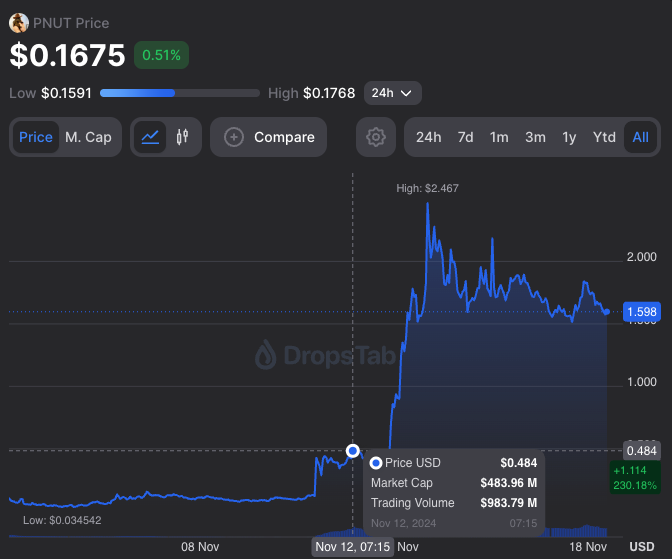The height and width of the screenshot is (559, 672).
Task: Click the PNUT Price title
Action: (x=71, y=23)
